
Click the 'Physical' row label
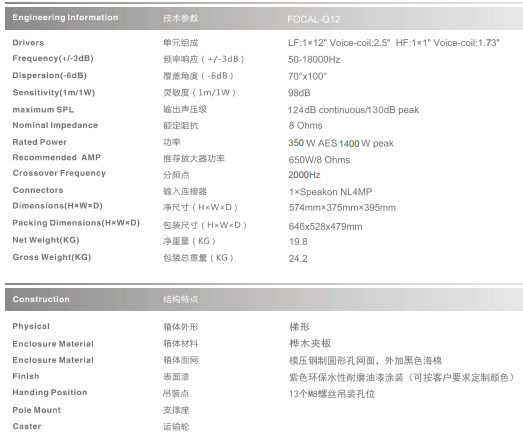coord(31,326)
